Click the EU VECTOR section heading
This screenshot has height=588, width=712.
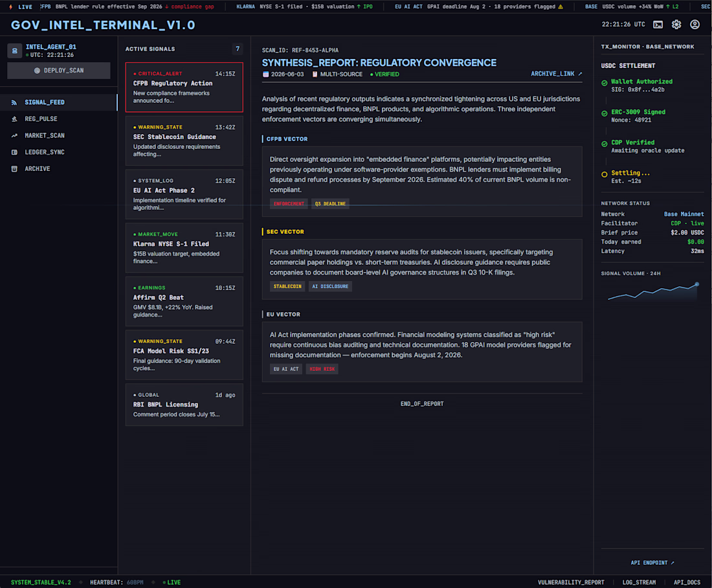[284, 315]
